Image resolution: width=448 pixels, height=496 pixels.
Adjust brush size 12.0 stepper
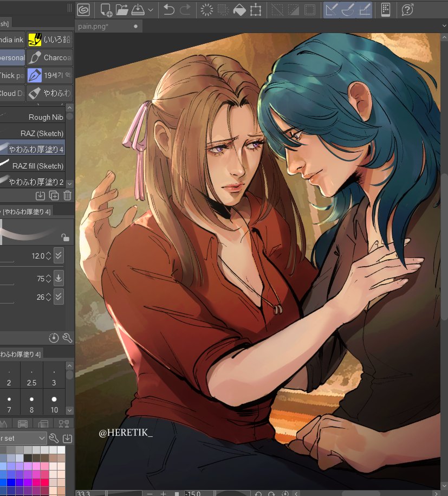(x=48, y=256)
